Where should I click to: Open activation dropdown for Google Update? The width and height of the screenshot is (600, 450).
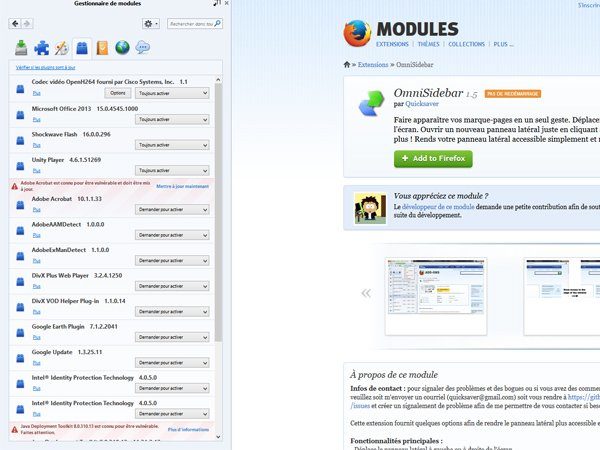pos(172,363)
